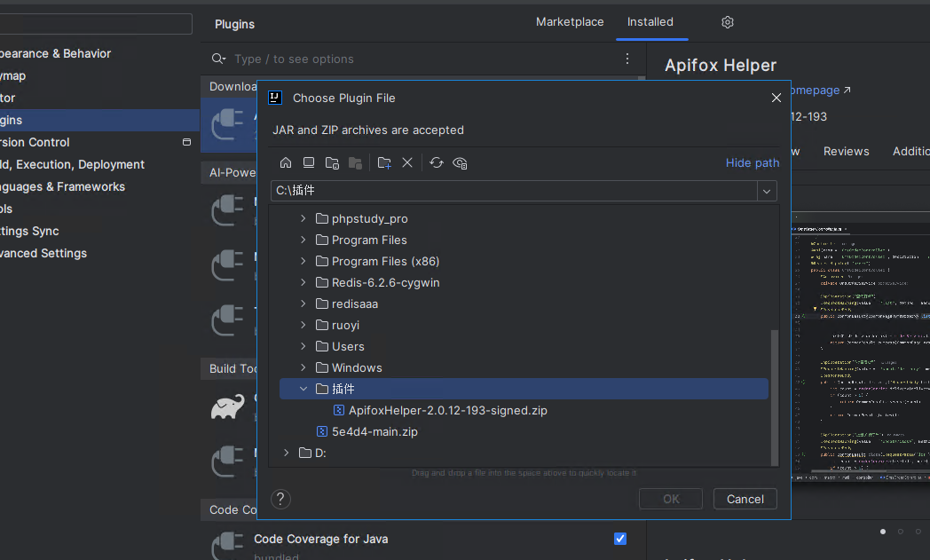Image resolution: width=930 pixels, height=560 pixels.
Task: Refresh the file tree
Action: click(437, 162)
